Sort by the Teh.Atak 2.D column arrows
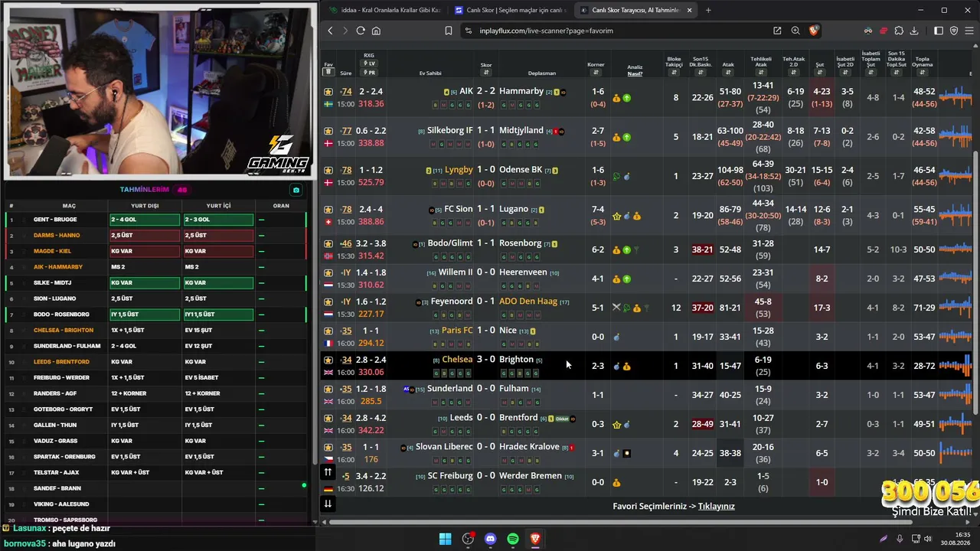 [x=794, y=73]
